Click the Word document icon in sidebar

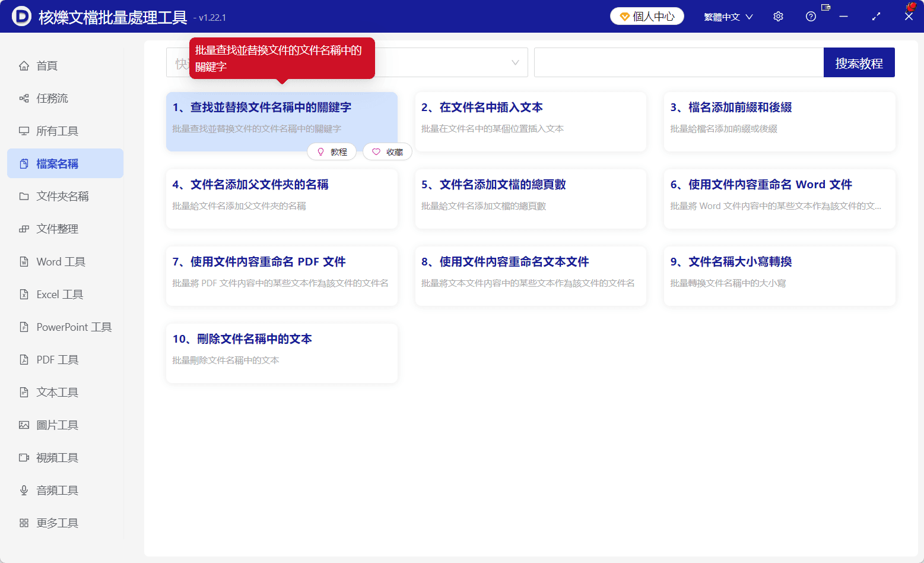(24, 262)
